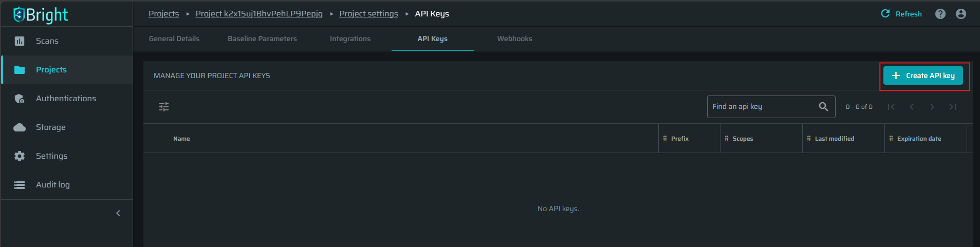The image size is (980, 247).
Task: Open the Integrations tab
Action: coord(350,39)
